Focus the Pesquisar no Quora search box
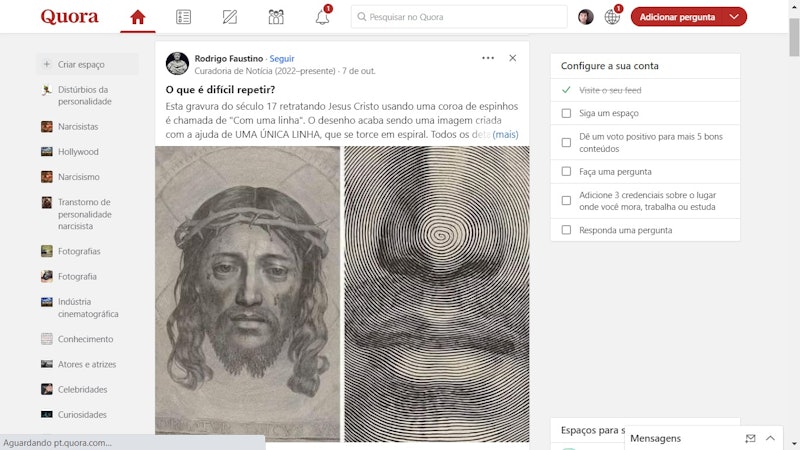 459,17
